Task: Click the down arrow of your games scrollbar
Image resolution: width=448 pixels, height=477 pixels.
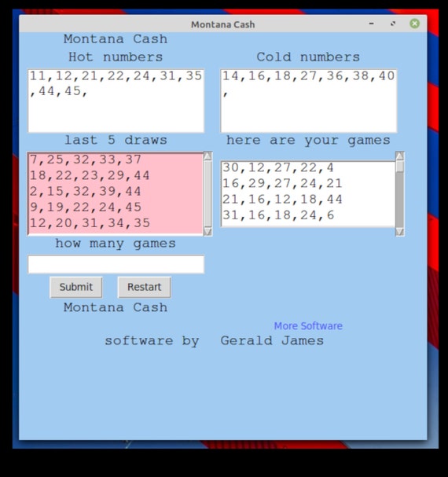Action: [x=399, y=232]
